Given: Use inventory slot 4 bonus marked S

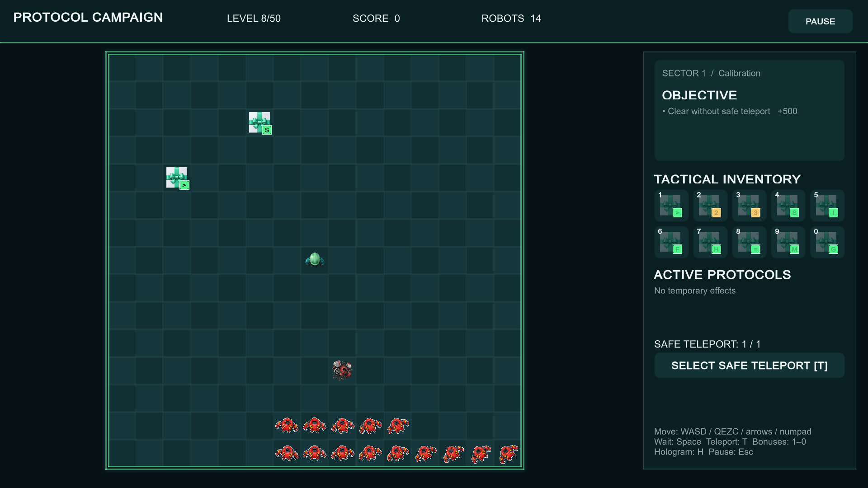Looking at the screenshot, I should [x=788, y=206].
